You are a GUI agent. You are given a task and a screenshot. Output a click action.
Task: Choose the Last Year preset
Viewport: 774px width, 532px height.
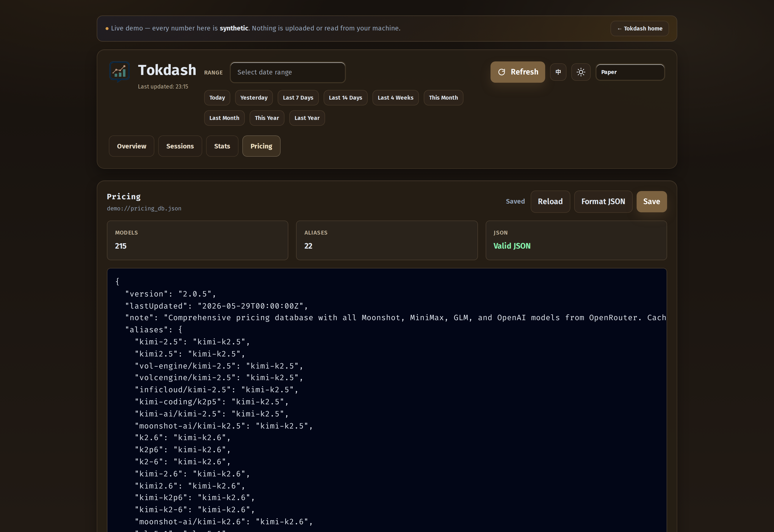[x=307, y=118]
